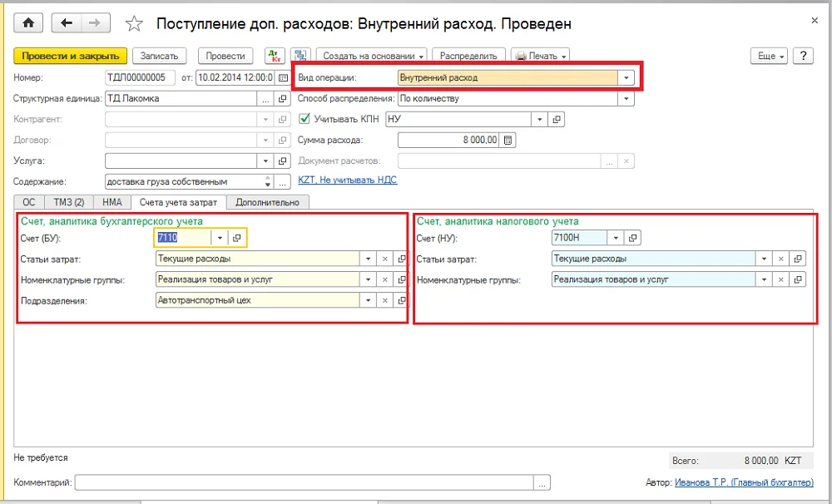Viewport: 832px width, 504px height.
Task: Clear БУ Номенклатурные группы value
Action: [384, 279]
